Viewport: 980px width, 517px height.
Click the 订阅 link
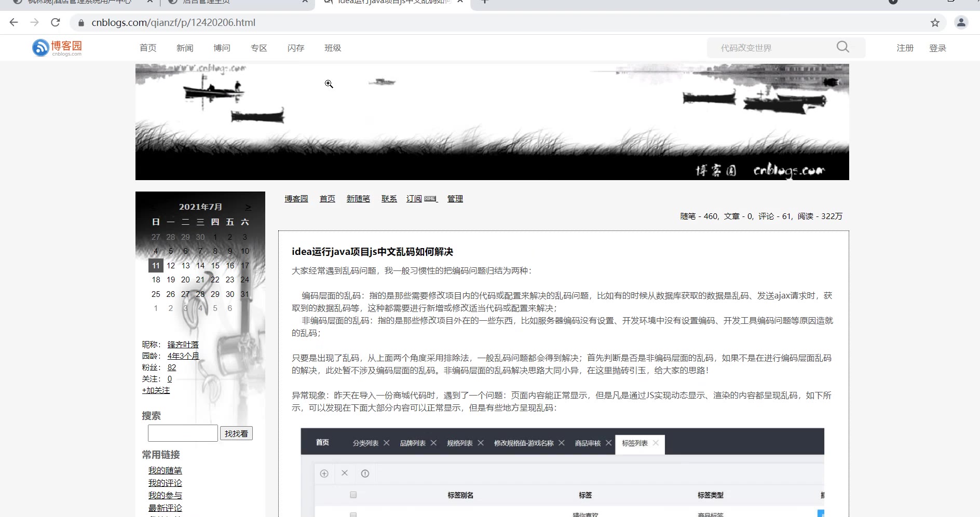point(414,198)
